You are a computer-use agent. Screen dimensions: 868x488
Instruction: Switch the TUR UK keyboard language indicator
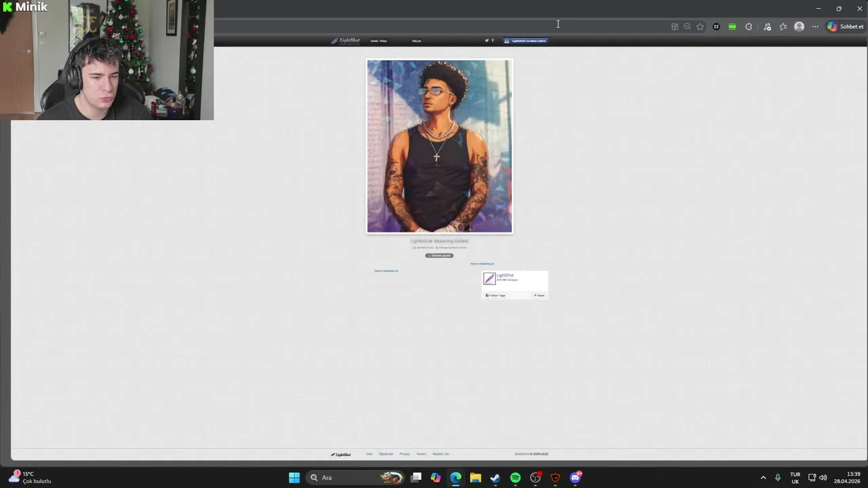(x=795, y=478)
